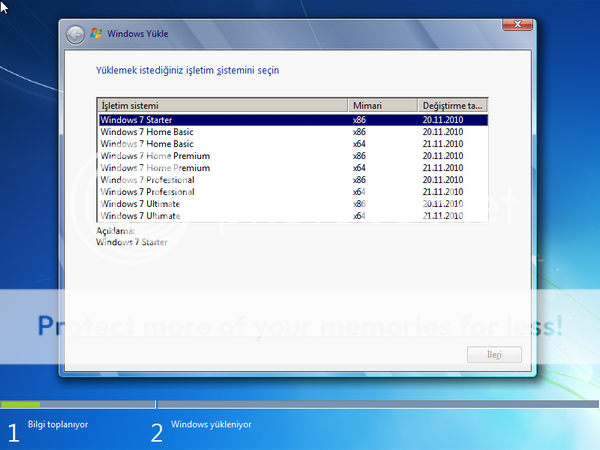Screen dimensions: 600x450
Task: Select Windows 7 Starter x86 row
Action: [293, 120]
